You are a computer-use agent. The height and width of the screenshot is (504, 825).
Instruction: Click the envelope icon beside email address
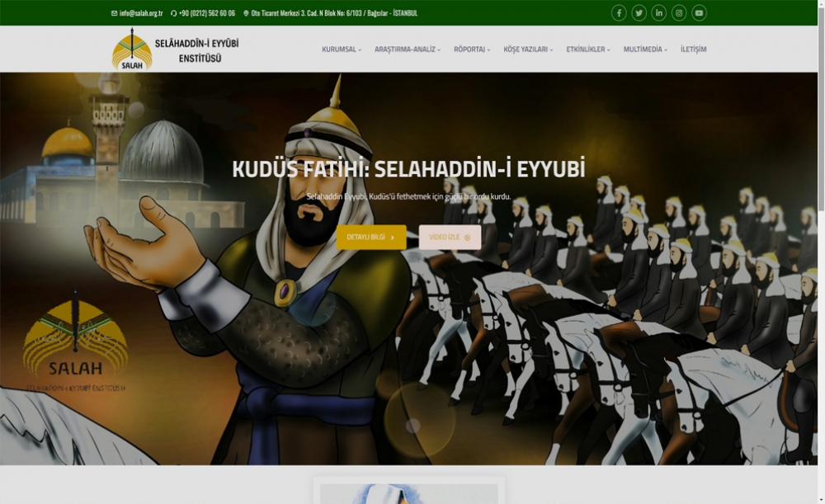pos(114,13)
